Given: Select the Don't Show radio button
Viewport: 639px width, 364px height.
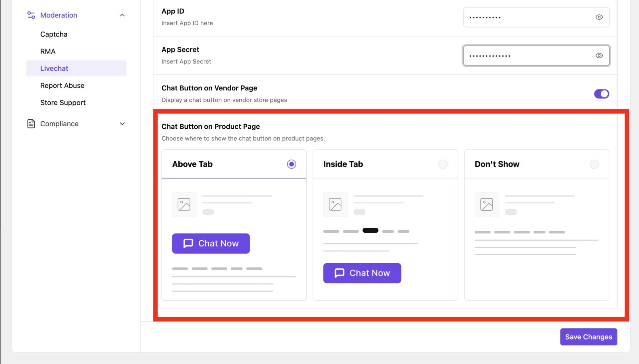Looking at the screenshot, I should coord(594,164).
